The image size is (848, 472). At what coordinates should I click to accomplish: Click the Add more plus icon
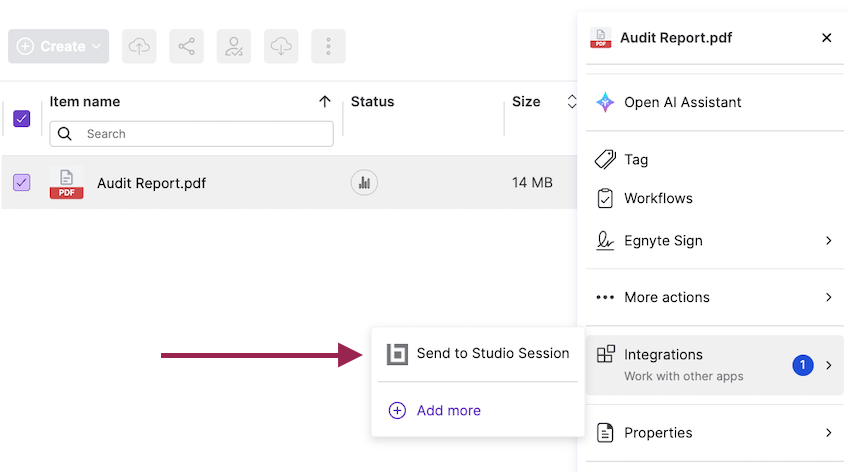(x=397, y=410)
